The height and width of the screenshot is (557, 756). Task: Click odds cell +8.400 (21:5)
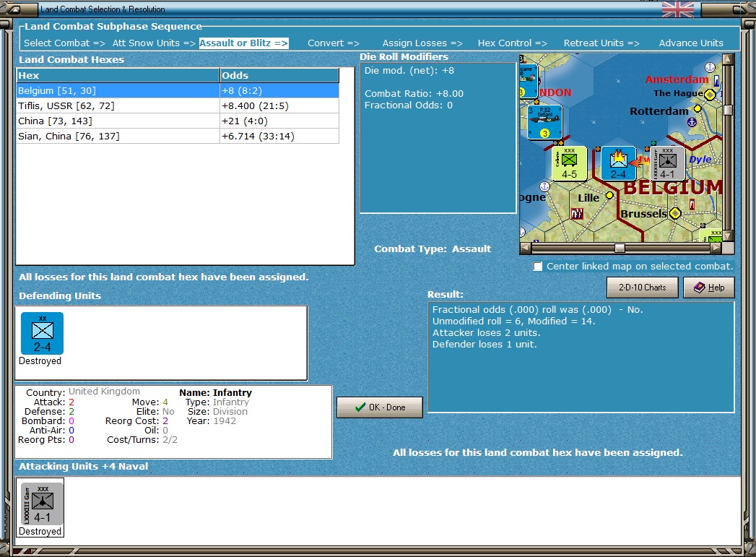279,105
